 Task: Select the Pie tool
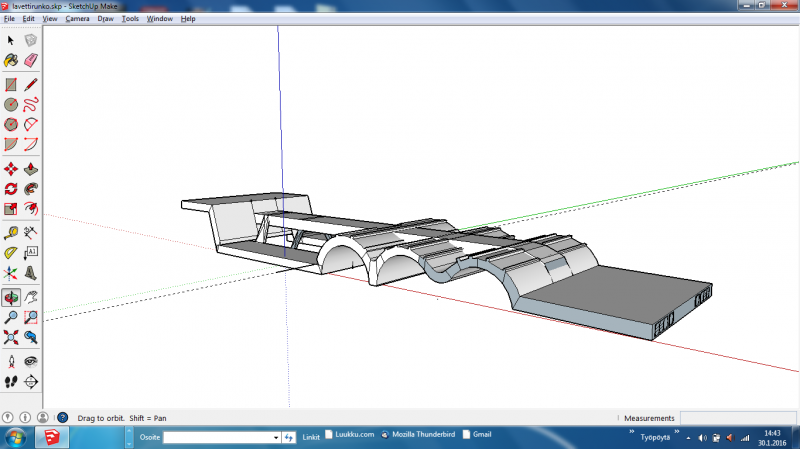(11, 144)
